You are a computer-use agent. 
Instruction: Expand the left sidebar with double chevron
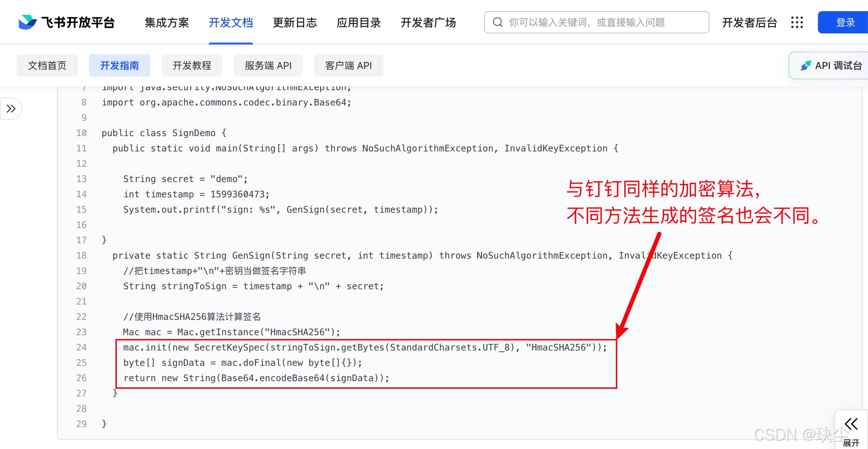click(11, 109)
